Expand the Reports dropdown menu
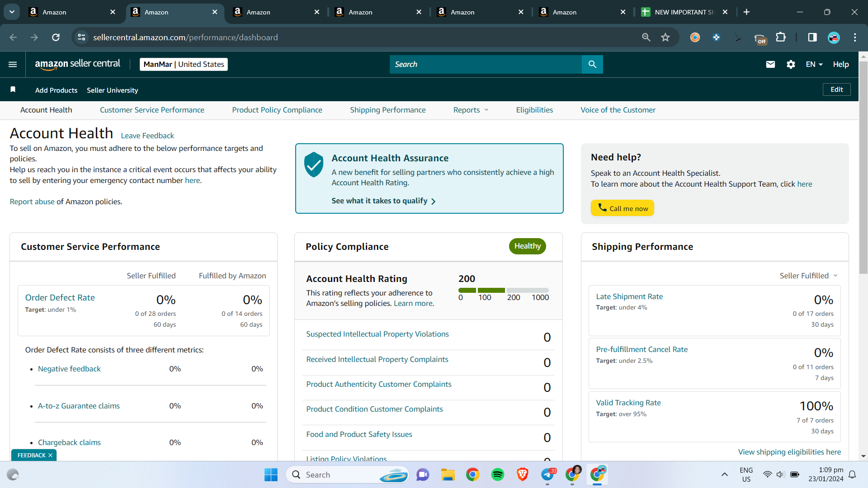Image resolution: width=868 pixels, height=488 pixels. [471, 110]
